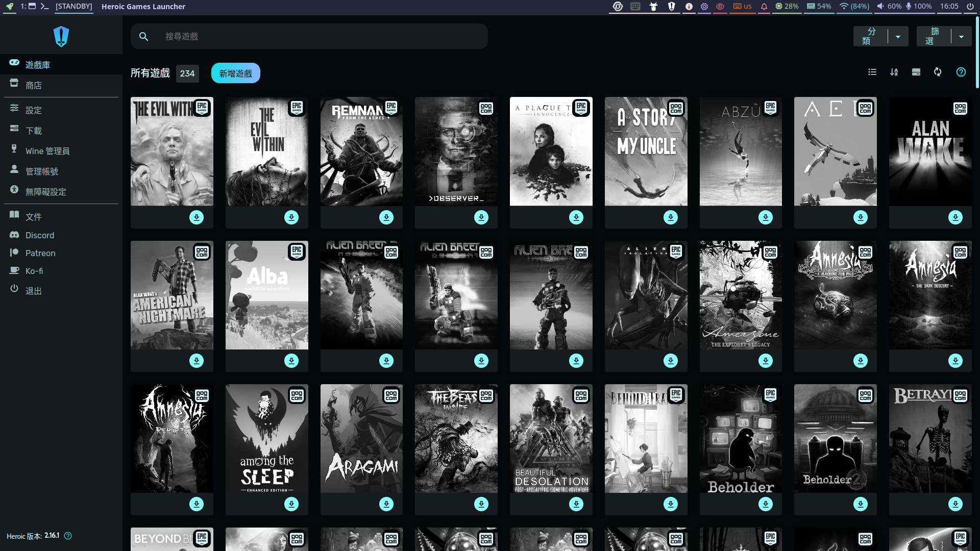
Task: Download Beautiful Desolation game
Action: point(576,504)
